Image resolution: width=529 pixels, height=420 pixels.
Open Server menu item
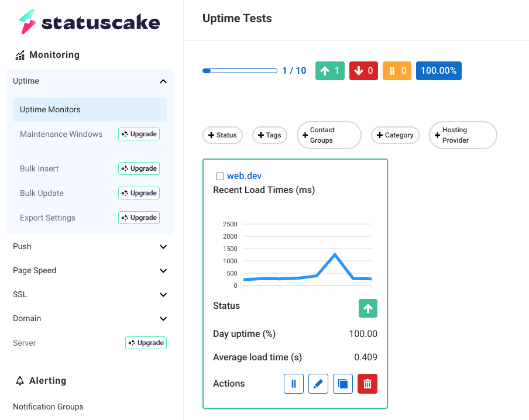click(x=25, y=343)
